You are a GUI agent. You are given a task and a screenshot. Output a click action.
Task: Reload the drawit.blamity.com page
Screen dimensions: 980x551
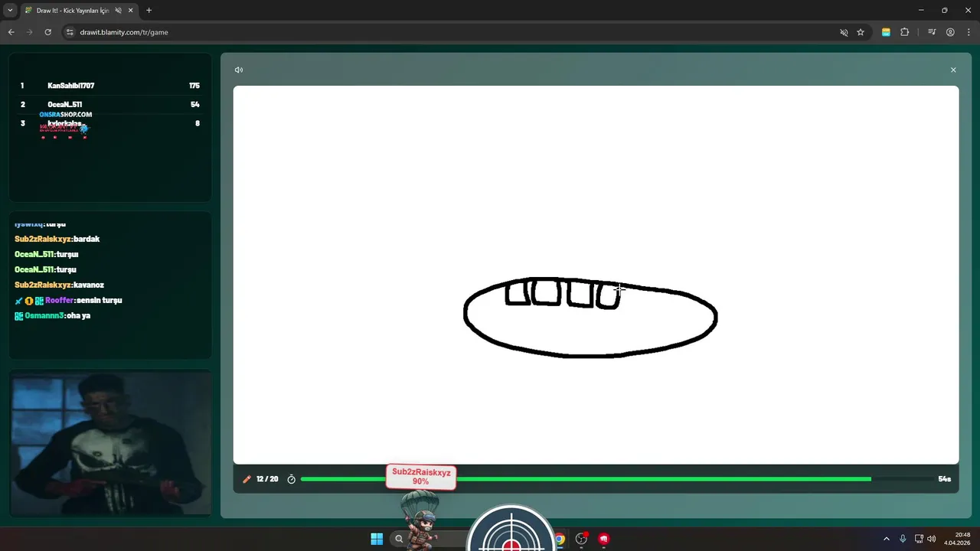pyautogui.click(x=48, y=32)
